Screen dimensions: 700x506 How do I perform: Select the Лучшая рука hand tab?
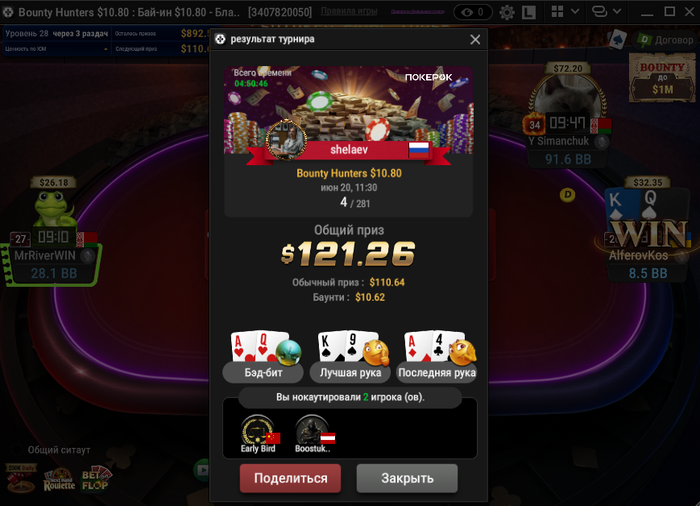point(350,372)
